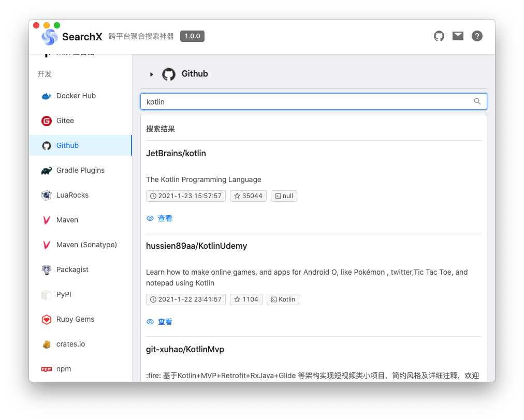
Task: Click the npm red logo icon
Action: (47, 369)
